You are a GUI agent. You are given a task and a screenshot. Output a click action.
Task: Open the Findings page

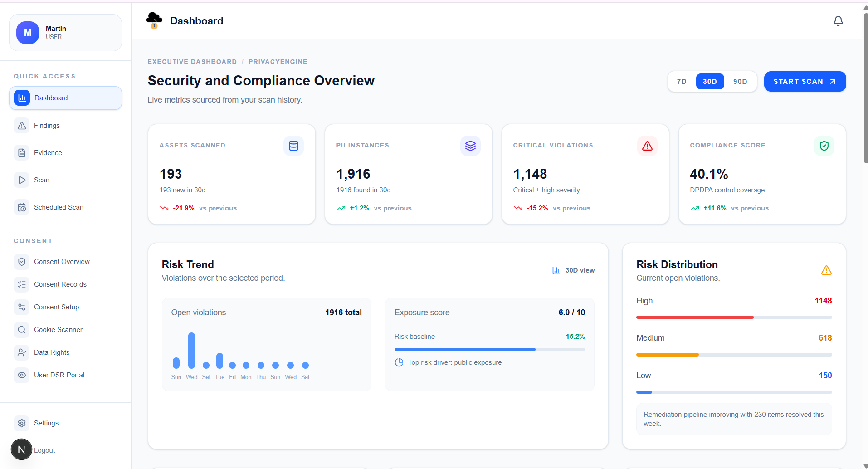pyautogui.click(x=65, y=126)
